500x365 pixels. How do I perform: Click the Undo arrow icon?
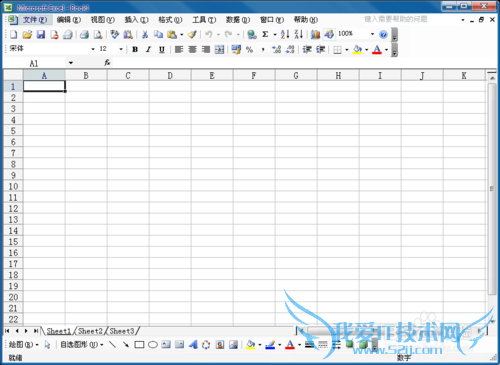click(x=209, y=34)
